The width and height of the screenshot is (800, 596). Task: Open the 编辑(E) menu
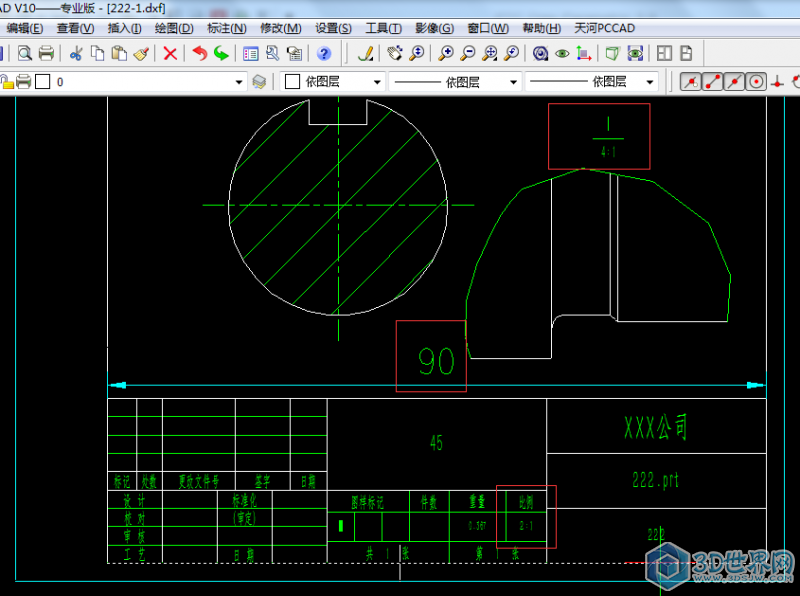click(24, 28)
